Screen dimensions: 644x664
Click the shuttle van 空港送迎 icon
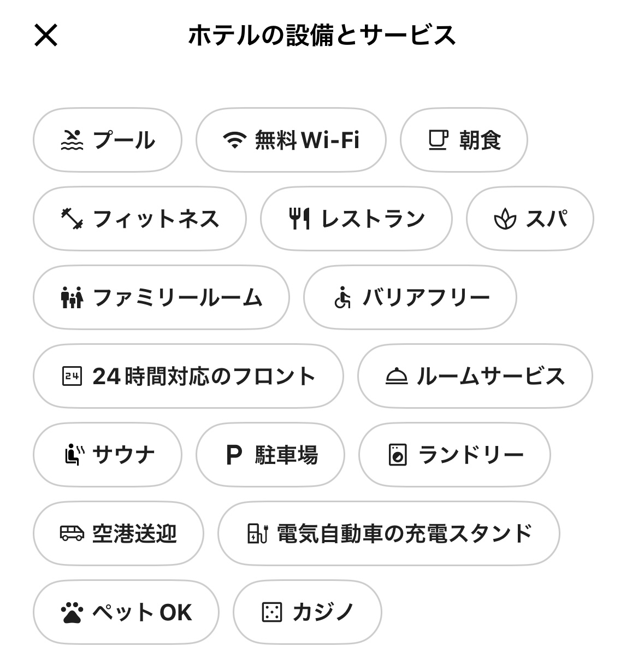72,533
